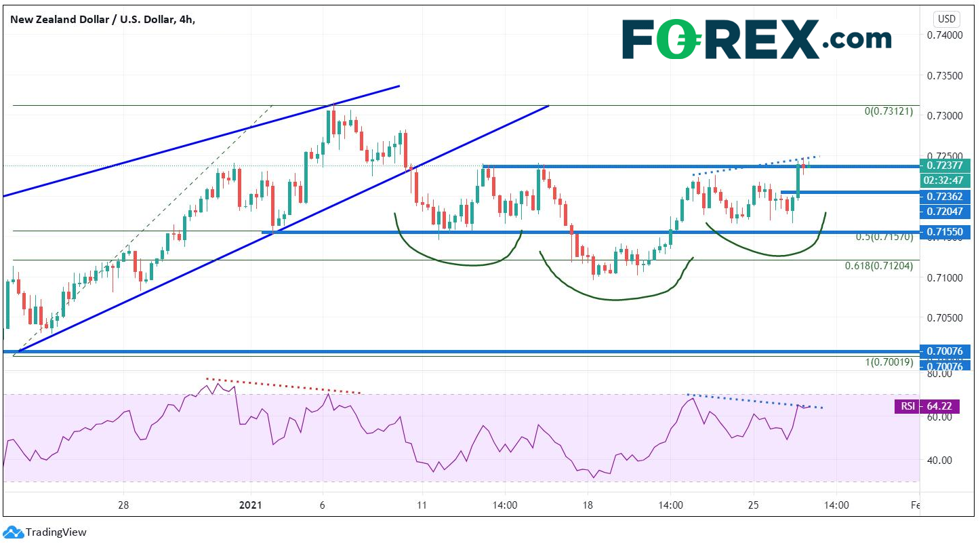The height and width of the screenshot is (548, 980).
Task: Select the red dotted RSI divergence line
Action: 283,385
